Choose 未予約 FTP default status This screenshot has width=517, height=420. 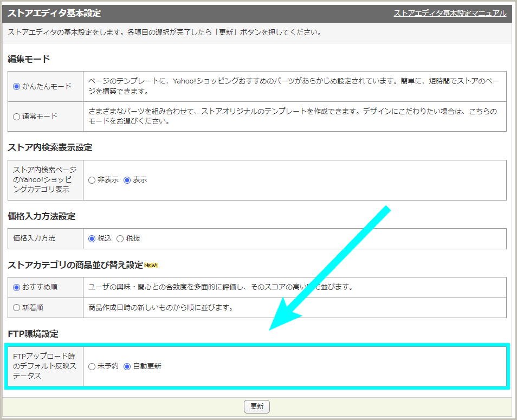pos(92,366)
